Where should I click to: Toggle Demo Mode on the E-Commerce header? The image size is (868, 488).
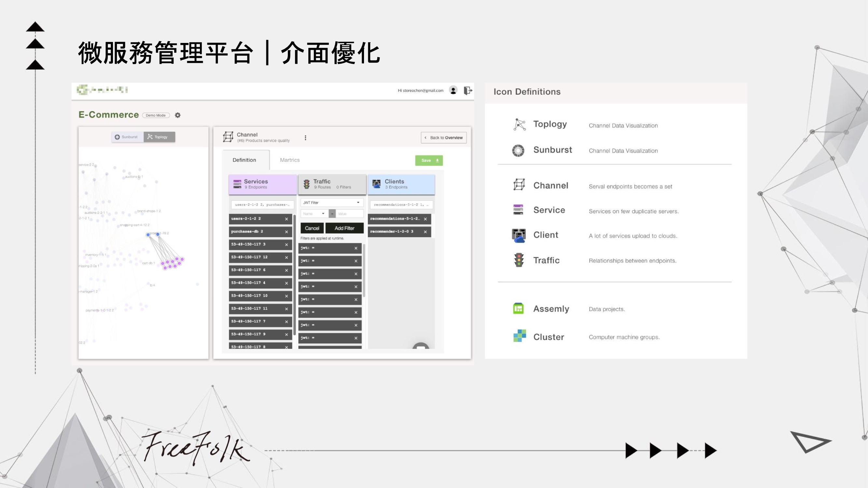(155, 115)
